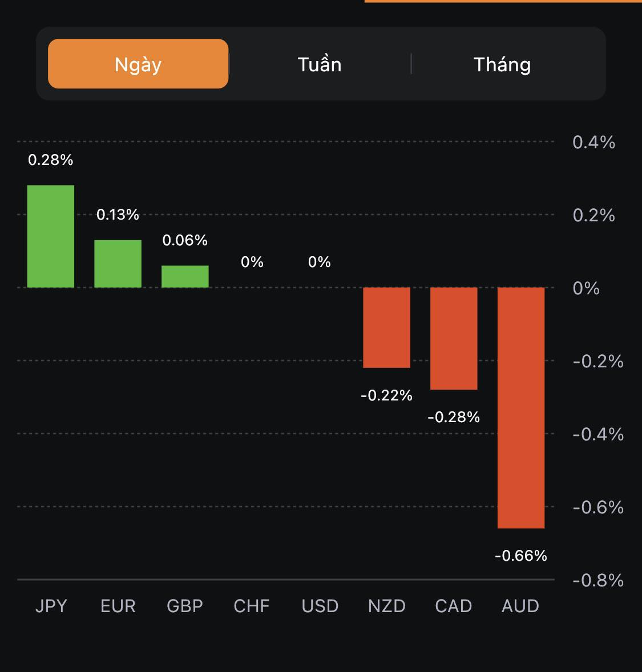Image resolution: width=642 pixels, height=672 pixels.
Task: Click the 0.13% value above the EUR bar
Action: tap(118, 214)
